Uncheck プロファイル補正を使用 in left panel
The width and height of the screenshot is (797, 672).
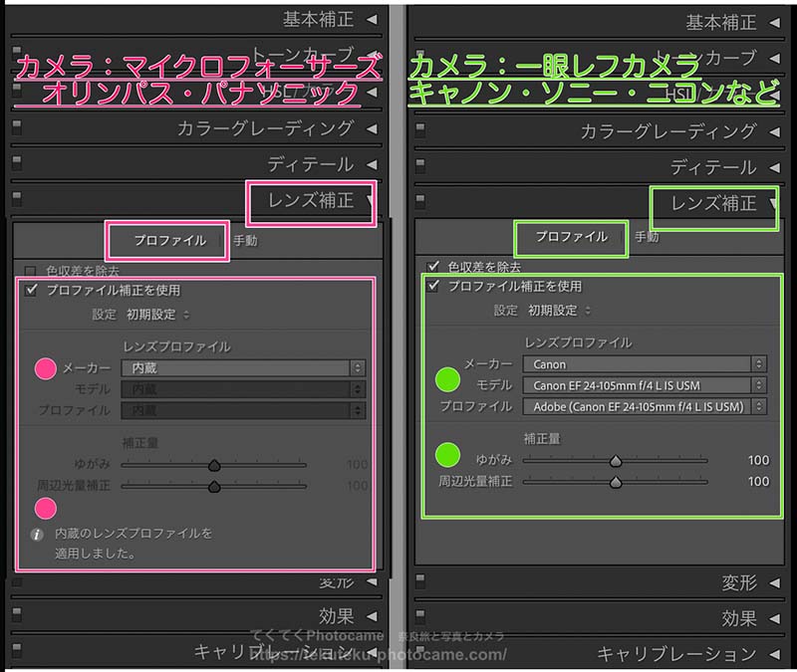click(32, 290)
